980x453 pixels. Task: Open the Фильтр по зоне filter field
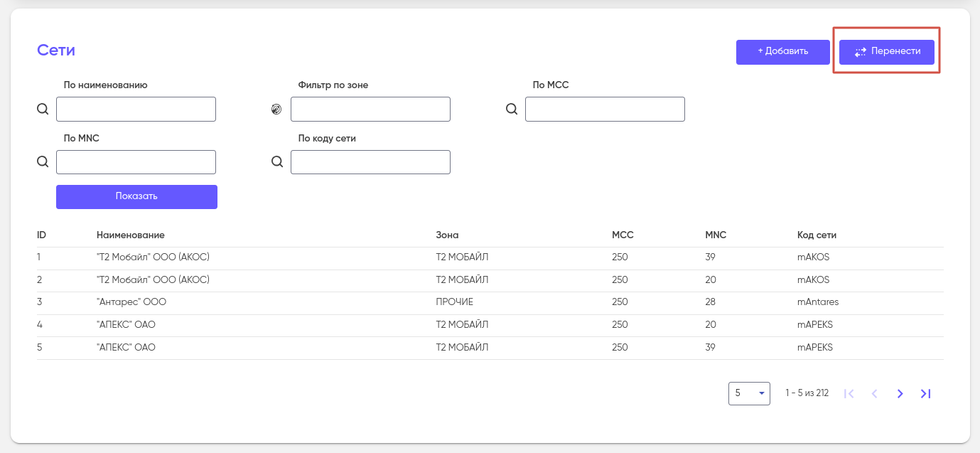370,110
